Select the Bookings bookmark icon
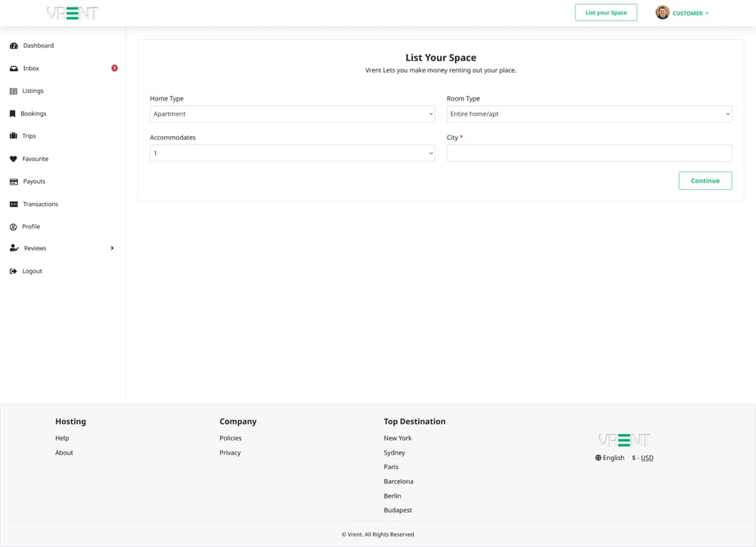Image resolution: width=756 pixels, height=547 pixels. (x=13, y=113)
